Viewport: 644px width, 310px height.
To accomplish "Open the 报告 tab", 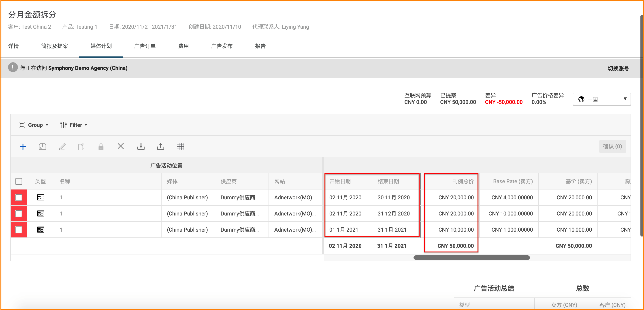I will [260, 46].
